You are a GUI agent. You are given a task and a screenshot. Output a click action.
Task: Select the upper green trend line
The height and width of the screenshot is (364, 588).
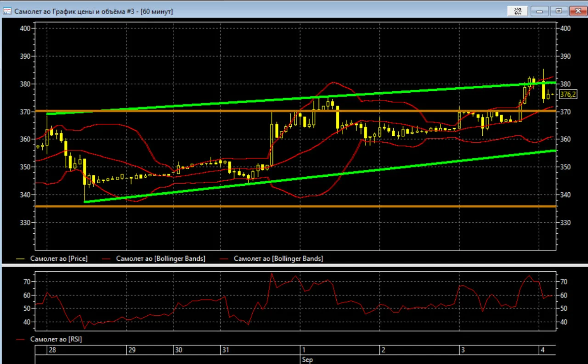[301, 98]
